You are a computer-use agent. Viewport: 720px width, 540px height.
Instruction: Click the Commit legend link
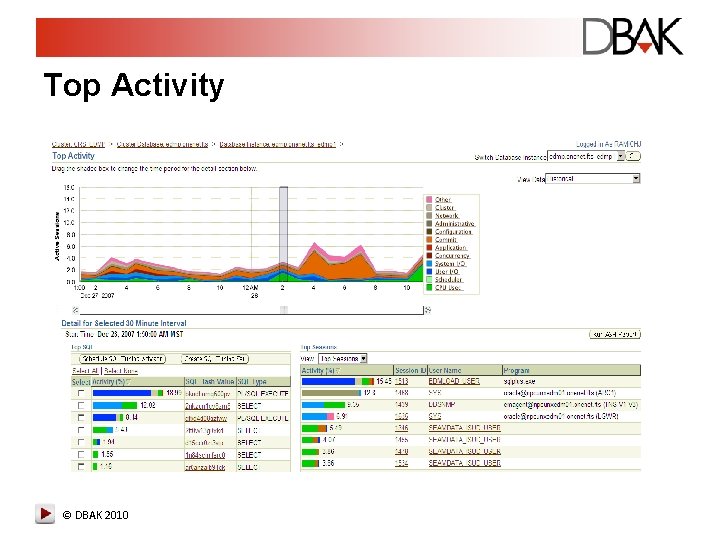click(446, 239)
